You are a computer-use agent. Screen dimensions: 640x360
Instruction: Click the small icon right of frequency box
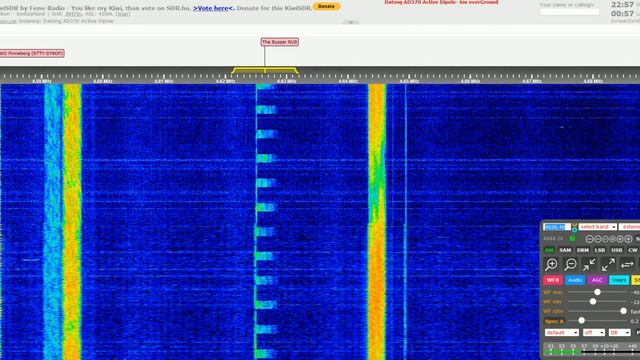click(x=574, y=227)
